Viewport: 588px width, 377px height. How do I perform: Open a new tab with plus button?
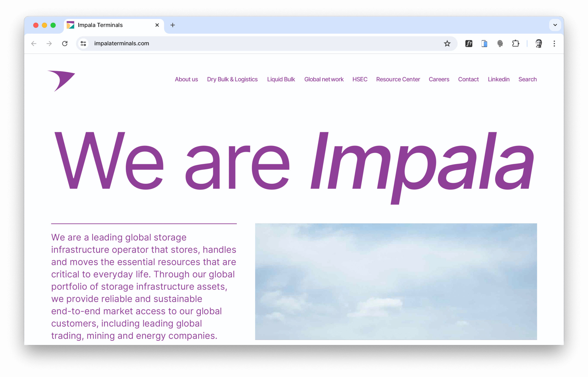pyautogui.click(x=172, y=25)
